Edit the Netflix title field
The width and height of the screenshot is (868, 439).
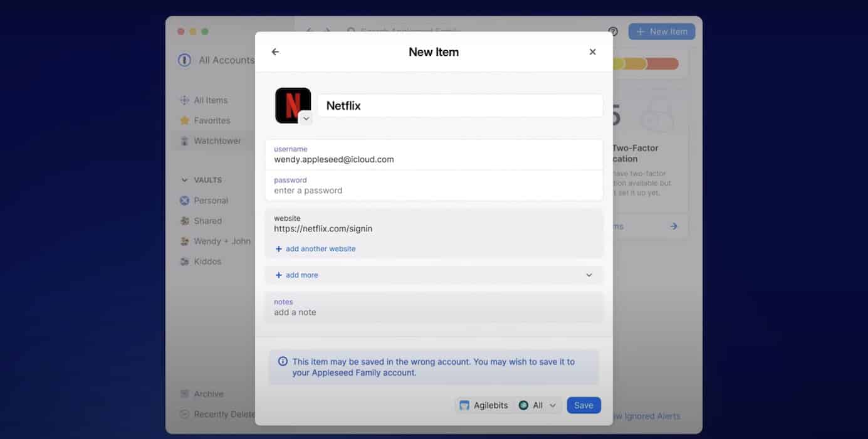(x=460, y=106)
